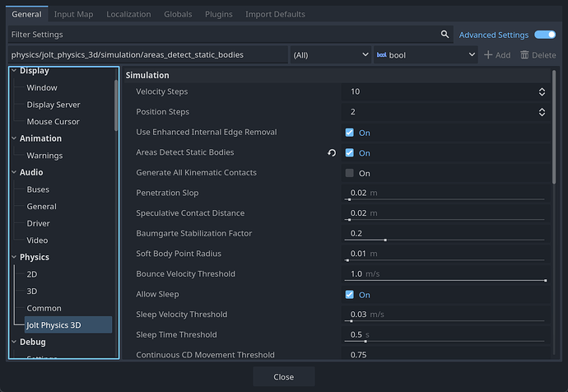Click the search magnifier icon in Filter Settings

tap(445, 35)
